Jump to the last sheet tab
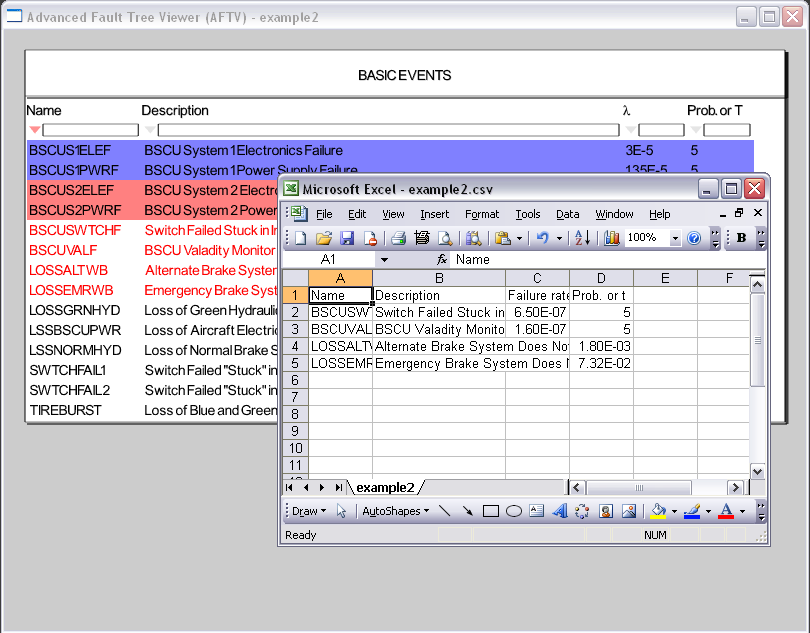 click(x=338, y=487)
